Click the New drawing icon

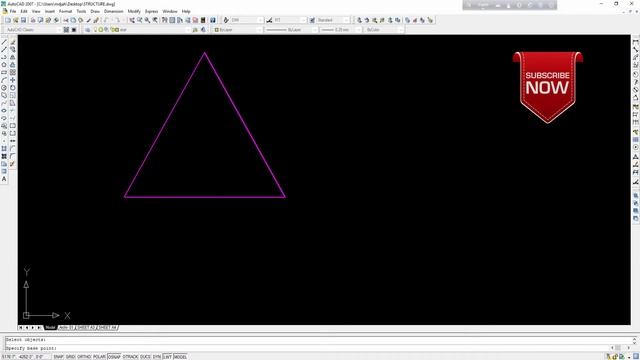[x=7, y=20]
